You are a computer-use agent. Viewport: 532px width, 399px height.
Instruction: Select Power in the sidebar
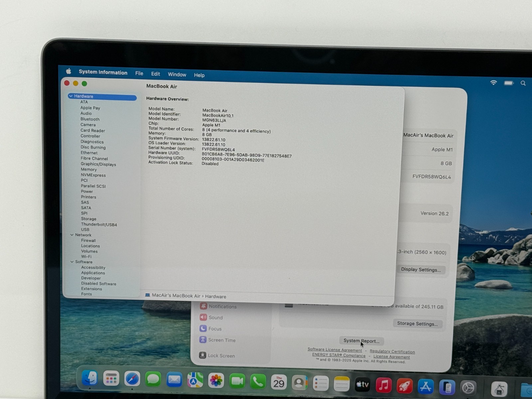(87, 192)
